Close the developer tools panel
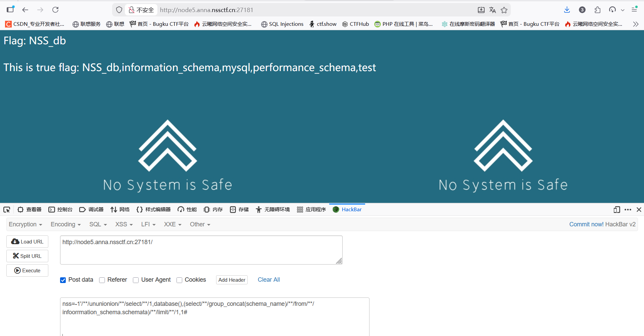The height and width of the screenshot is (336, 644). pos(639,210)
